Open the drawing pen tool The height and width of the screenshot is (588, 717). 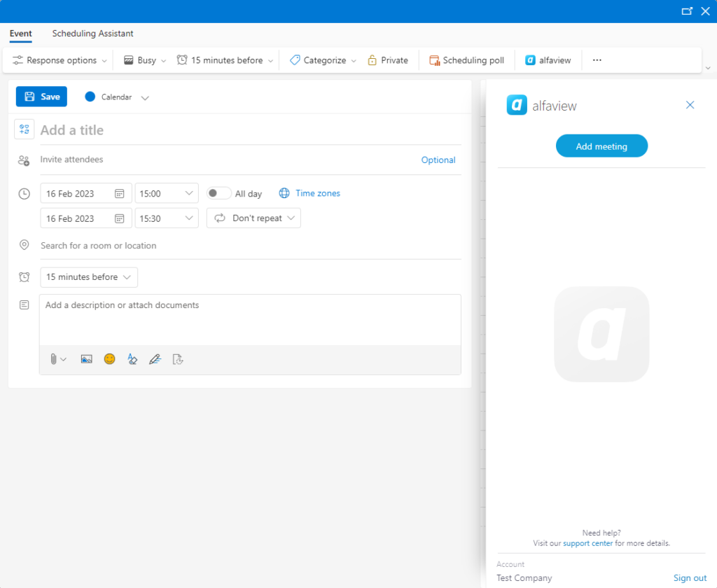click(x=155, y=358)
